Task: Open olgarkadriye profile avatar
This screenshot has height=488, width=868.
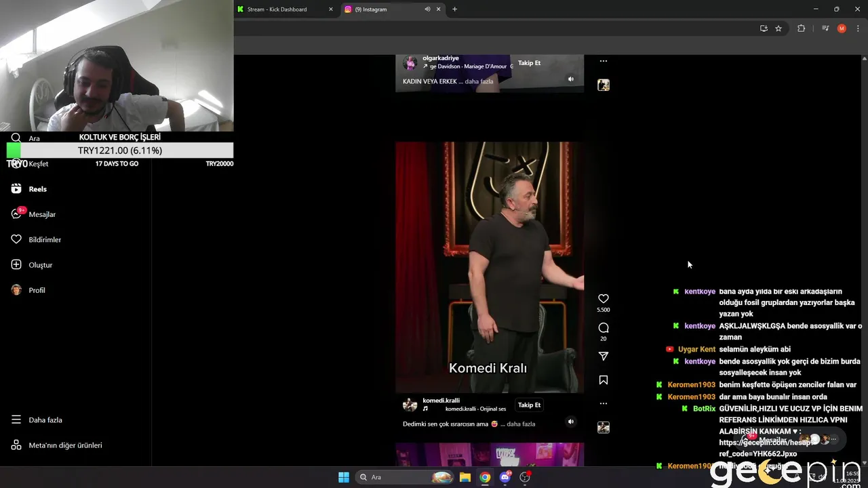Action: click(x=410, y=63)
